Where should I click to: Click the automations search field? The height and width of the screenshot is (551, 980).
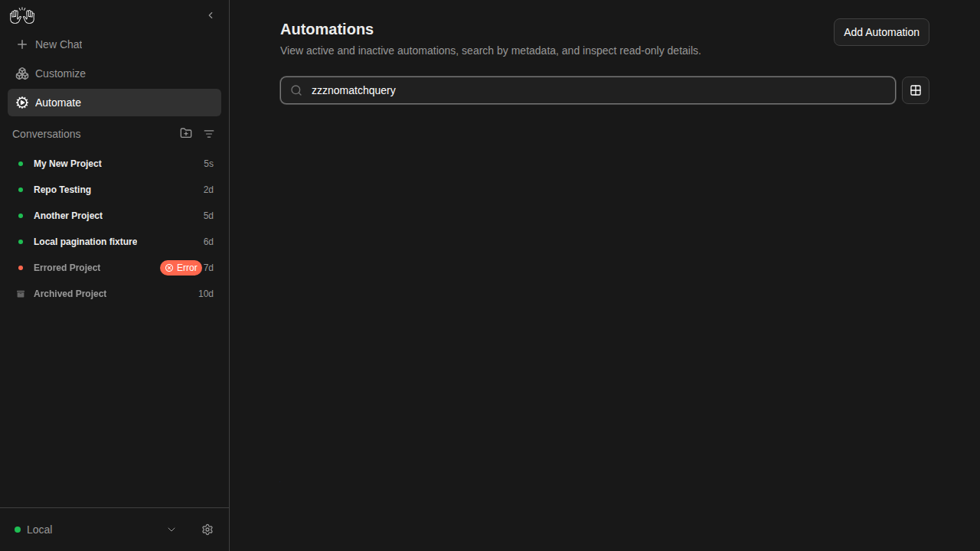588,90
